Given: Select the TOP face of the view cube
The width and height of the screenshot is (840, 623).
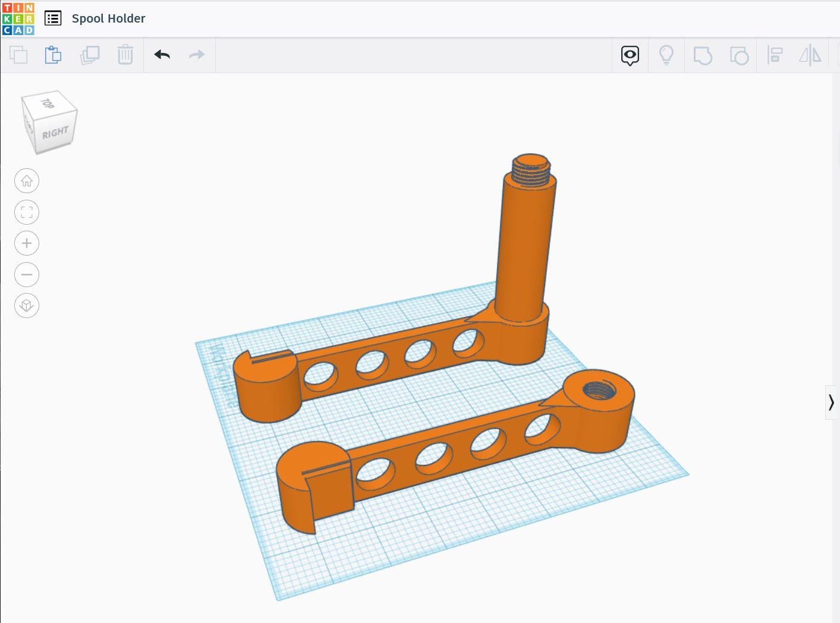Looking at the screenshot, I should (49, 103).
